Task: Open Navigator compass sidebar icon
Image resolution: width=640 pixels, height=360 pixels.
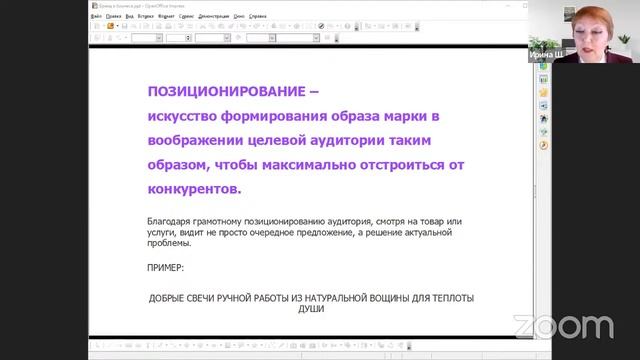Action: [543, 145]
